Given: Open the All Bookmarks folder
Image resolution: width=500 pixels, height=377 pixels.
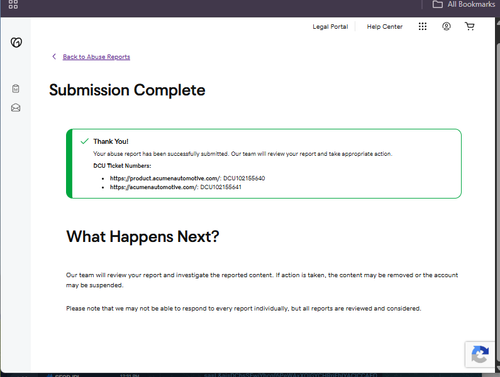Looking at the screenshot, I should pos(464,4).
